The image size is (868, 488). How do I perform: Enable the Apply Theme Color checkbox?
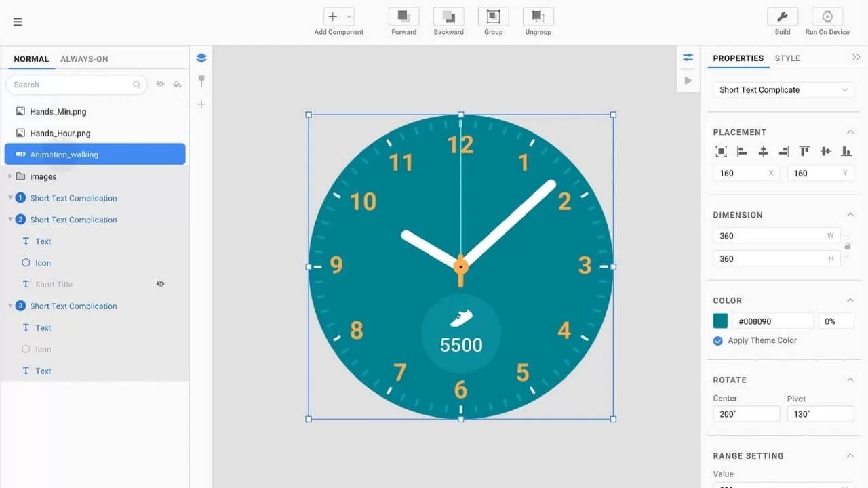(718, 341)
